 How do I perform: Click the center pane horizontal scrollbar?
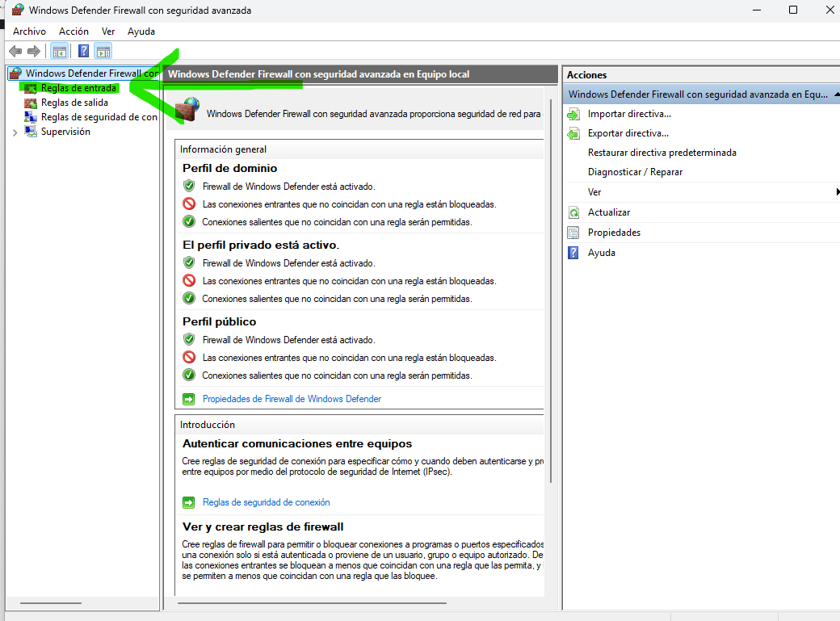click(x=312, y=603)
